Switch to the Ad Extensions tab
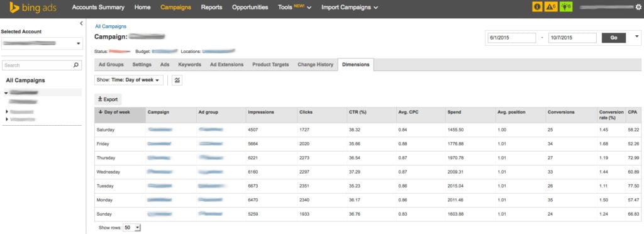 226,65
